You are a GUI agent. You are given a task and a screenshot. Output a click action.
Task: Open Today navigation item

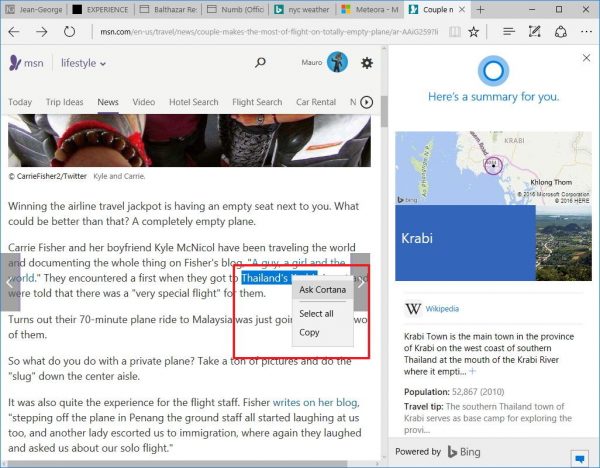pos(20,102)
